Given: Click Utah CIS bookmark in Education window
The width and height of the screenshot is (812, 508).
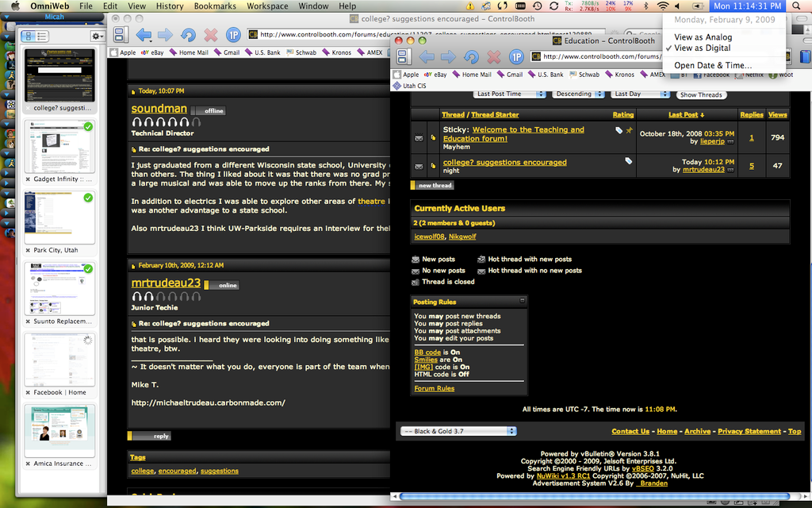Looking at the screenshot, I should pyautogui.click(x=410, y=86).
